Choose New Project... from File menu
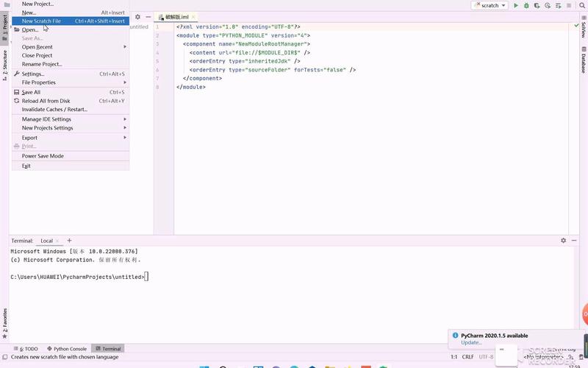Viewport: 588px width, 368px height. point(71,4)
